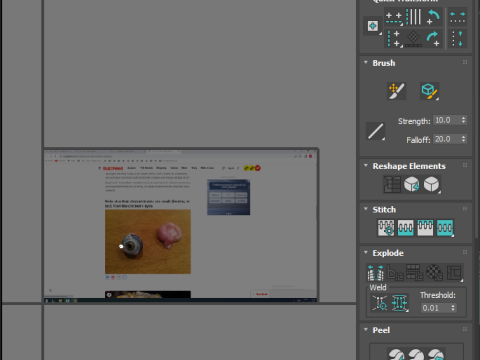Select the Relax brush cube tool
The height and width of the screenshot is (360, 480).
(429, 91)
